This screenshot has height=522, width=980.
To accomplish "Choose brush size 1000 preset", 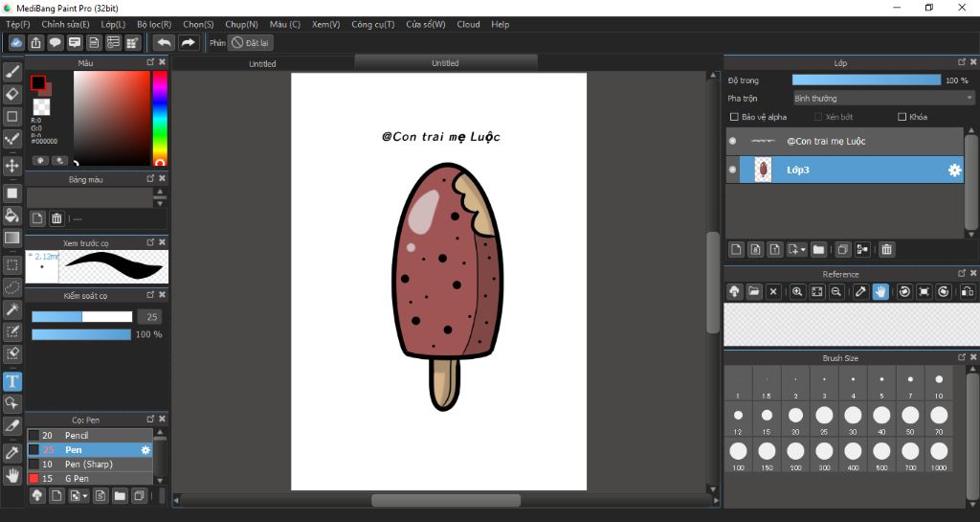I will click(x=939, y=455).
